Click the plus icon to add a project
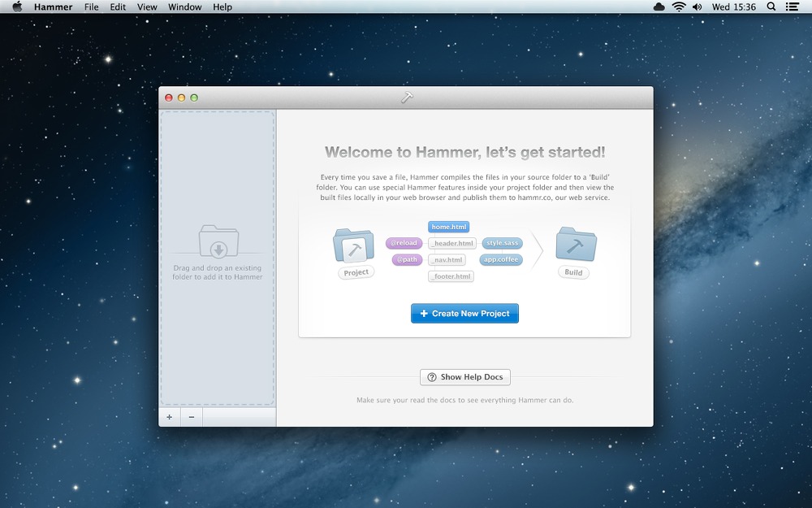812x508 pixels. click(170, 417)
